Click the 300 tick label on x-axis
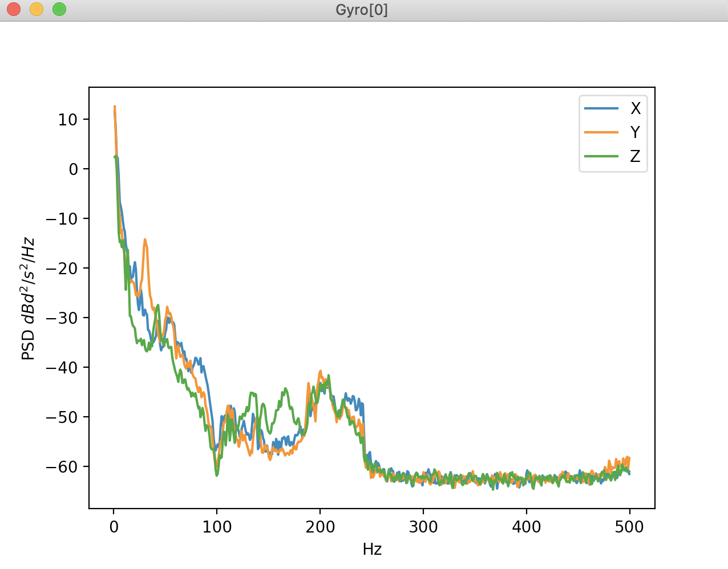 [423, 527]
